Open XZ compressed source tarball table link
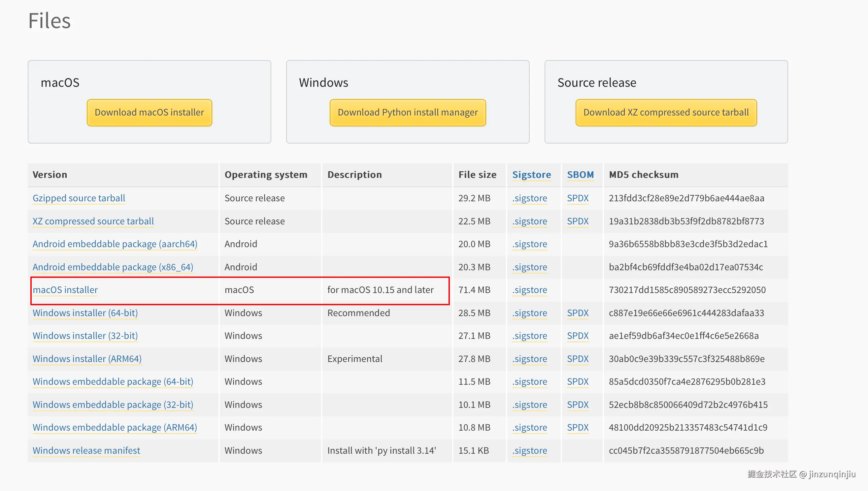This screenshot has height=491, width=868. coord(93,221)
